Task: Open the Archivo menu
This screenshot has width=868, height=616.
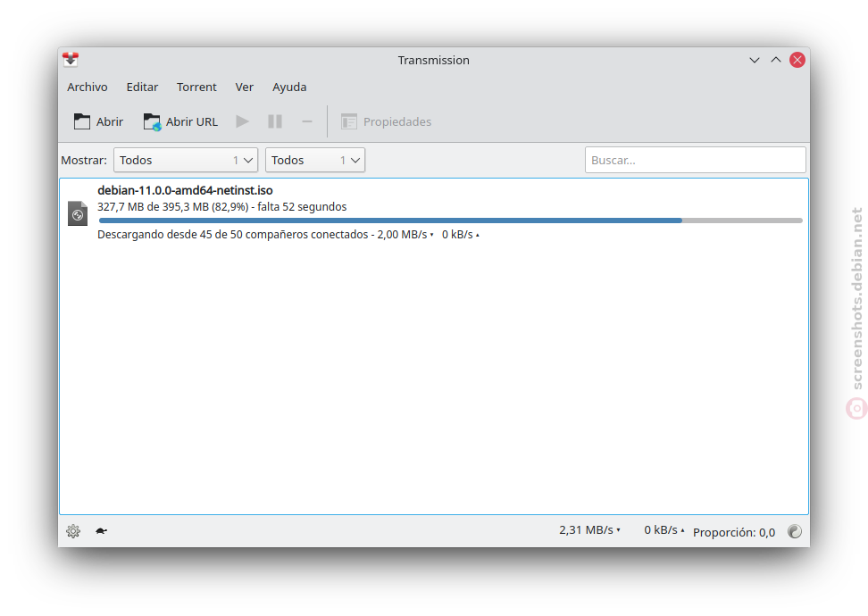Action: (88, 87)
